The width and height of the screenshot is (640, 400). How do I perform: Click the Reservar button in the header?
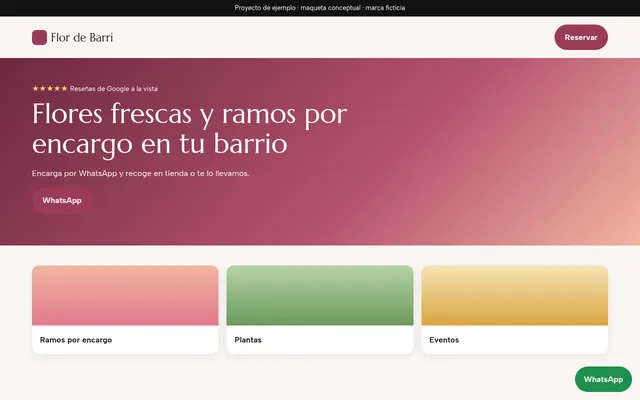click(581, 37)
